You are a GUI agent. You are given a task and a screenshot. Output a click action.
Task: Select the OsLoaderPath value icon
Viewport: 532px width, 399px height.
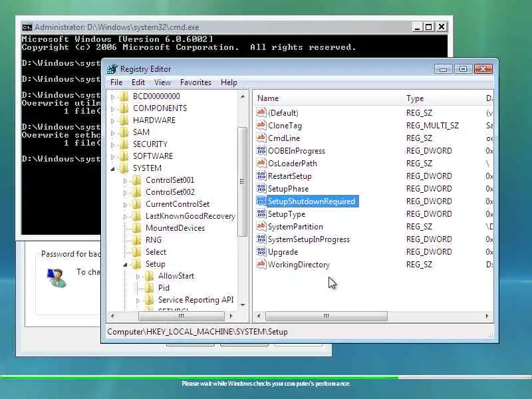coord(261,163)
